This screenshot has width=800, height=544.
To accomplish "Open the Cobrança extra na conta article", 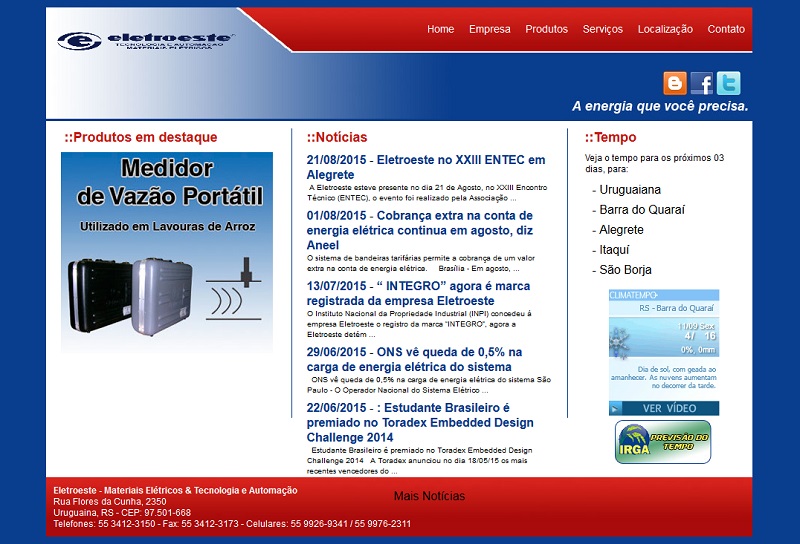I will pos(419,230).
